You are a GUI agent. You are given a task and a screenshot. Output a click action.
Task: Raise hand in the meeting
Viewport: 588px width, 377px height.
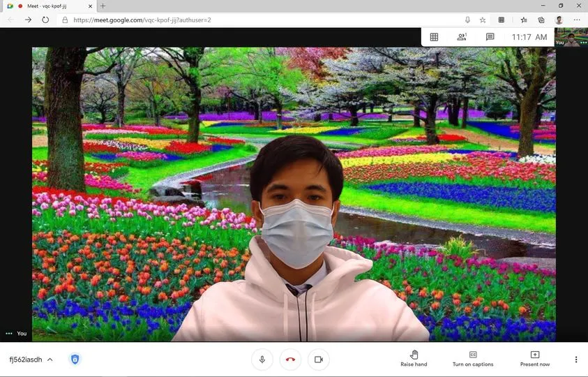click(414, 359)
